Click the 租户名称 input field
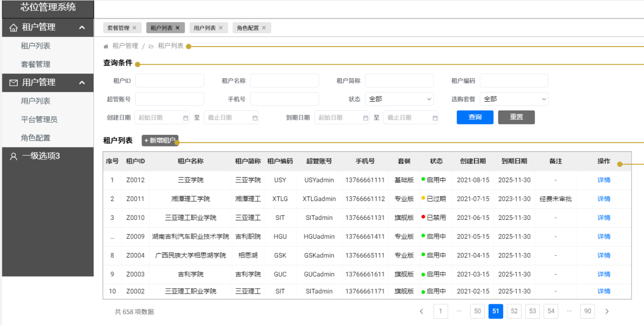Screen dimensions: 644x325 coord(284,81)
